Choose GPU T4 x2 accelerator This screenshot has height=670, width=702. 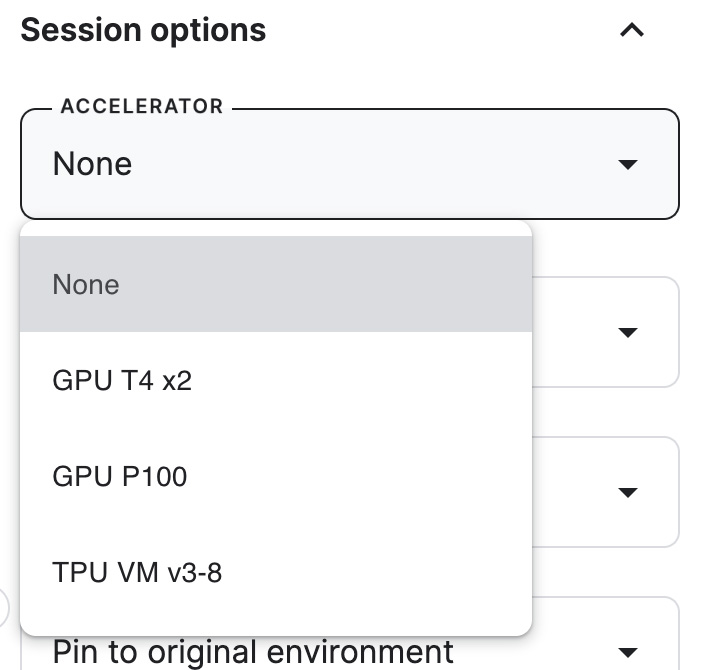pos(122,381)
